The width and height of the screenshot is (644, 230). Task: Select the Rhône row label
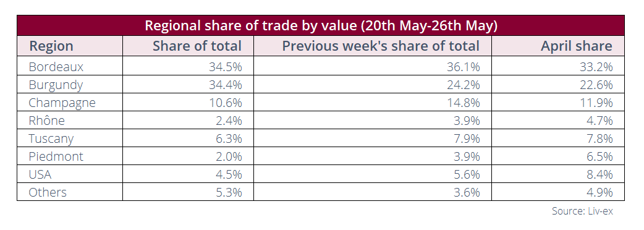47,121
